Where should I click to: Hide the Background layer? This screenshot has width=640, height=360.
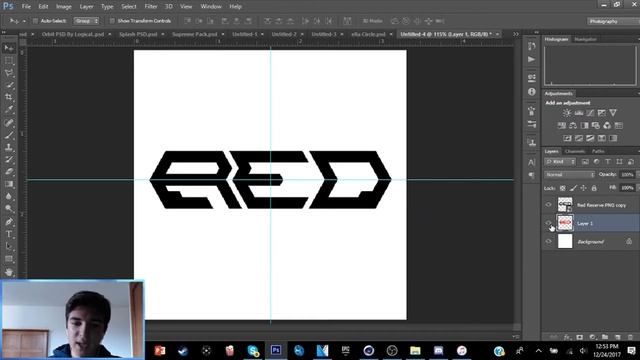click(x=549, y=242)
